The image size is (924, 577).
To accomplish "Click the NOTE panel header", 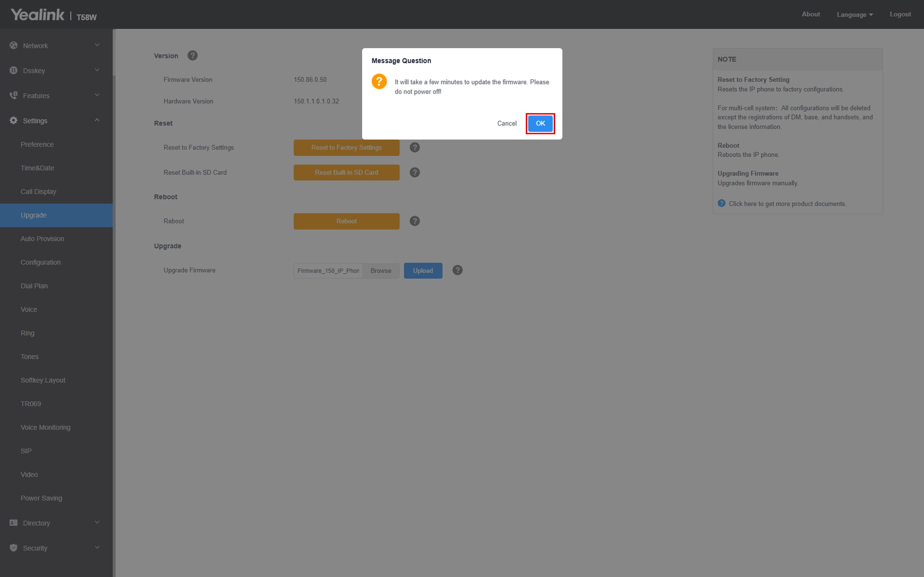I will coord(797,59).
